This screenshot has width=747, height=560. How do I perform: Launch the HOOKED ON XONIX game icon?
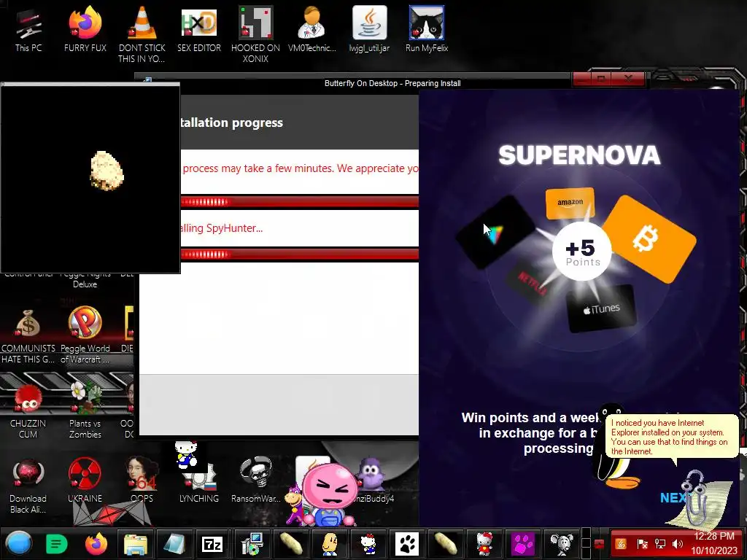[x=255, y=34]
